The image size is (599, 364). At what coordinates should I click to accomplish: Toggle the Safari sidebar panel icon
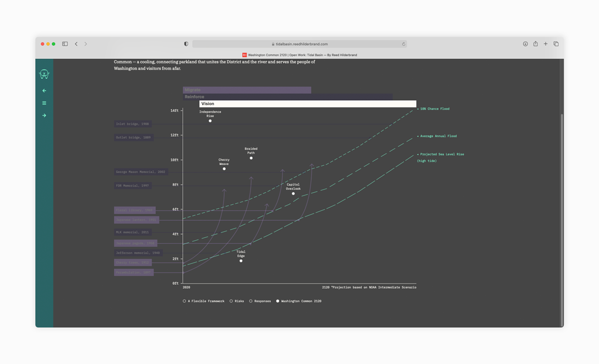(x=65, y=44)
